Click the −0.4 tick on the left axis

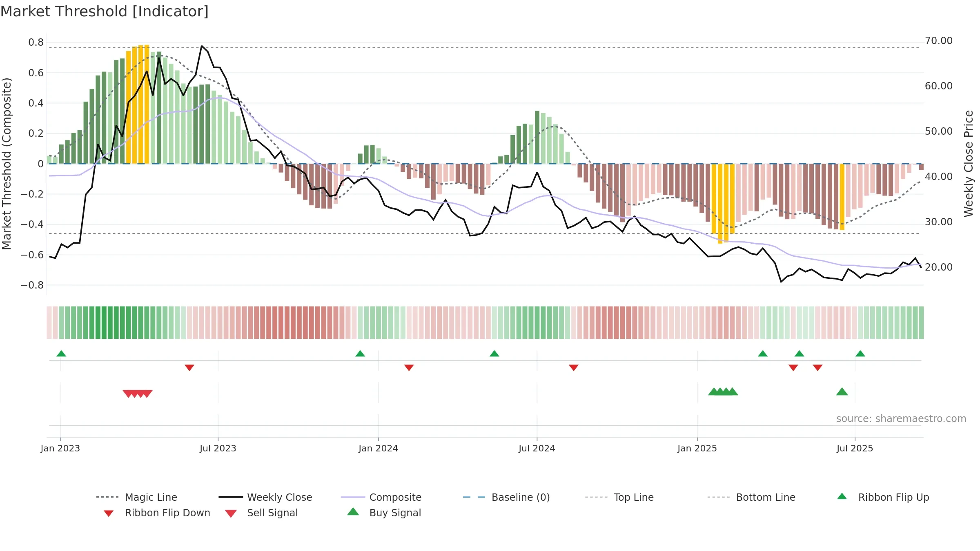(32, 224)
